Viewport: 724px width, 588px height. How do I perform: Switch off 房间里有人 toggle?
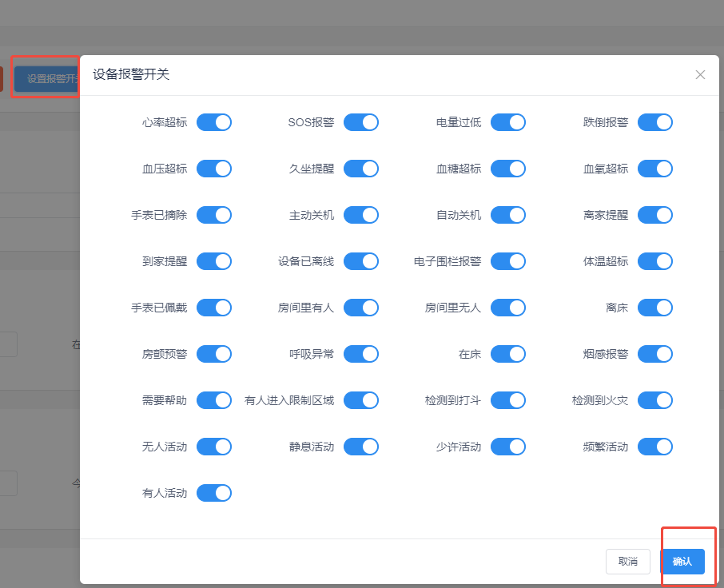361,308
